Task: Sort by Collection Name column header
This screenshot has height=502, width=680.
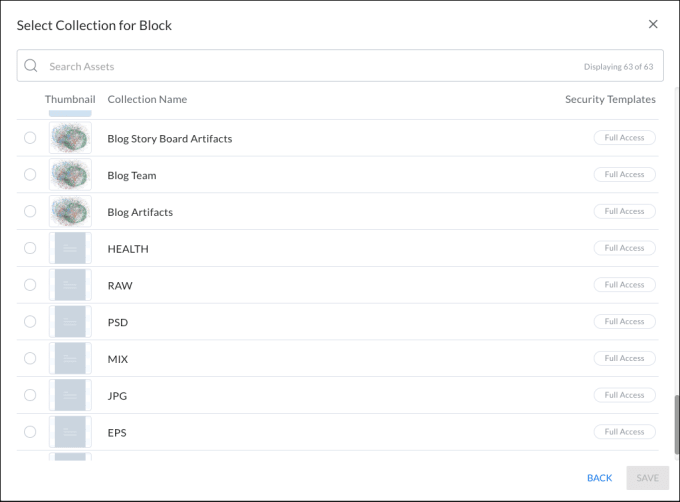Action: click(x=147, y=99)
